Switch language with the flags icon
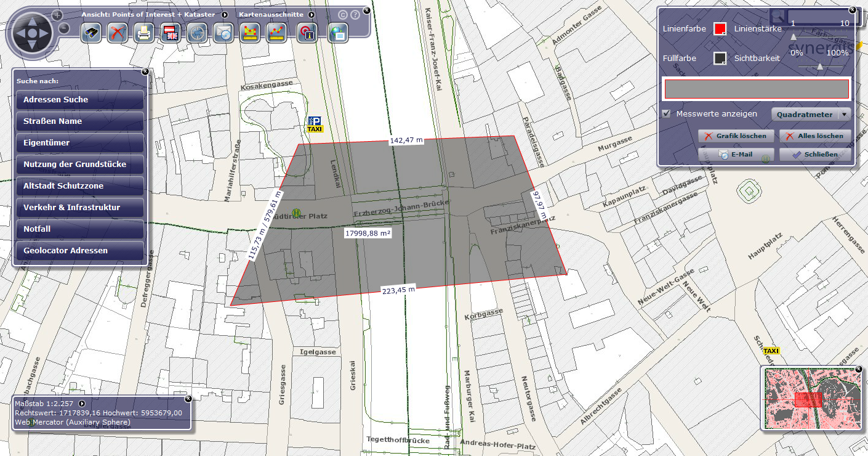Screen dimensions: 868x456 click(170, 33)
